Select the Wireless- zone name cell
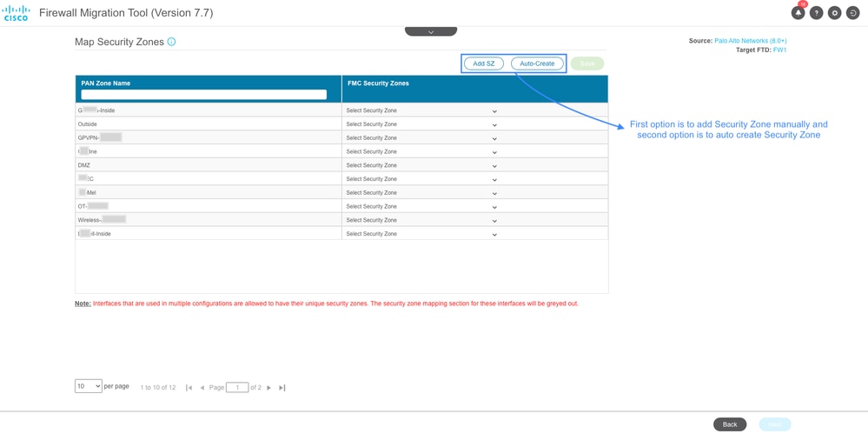This screenshot has width=868, height=434. (x=209, y=220)
